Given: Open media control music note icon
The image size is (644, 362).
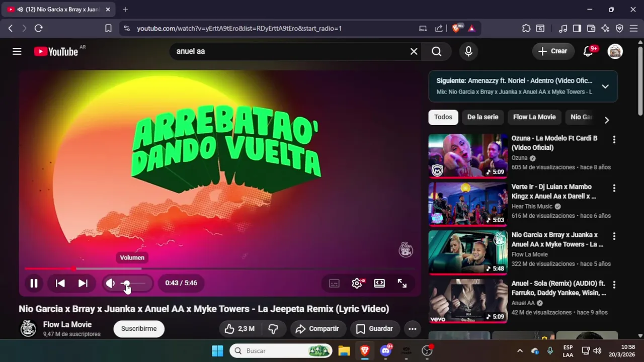Looking at the screenshot, I should point(563,29).
